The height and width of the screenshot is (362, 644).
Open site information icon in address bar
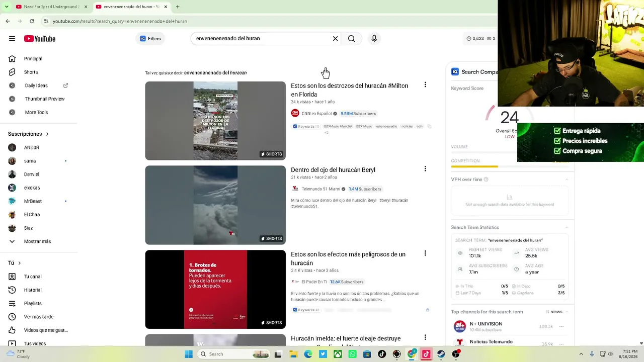point(46,21)
